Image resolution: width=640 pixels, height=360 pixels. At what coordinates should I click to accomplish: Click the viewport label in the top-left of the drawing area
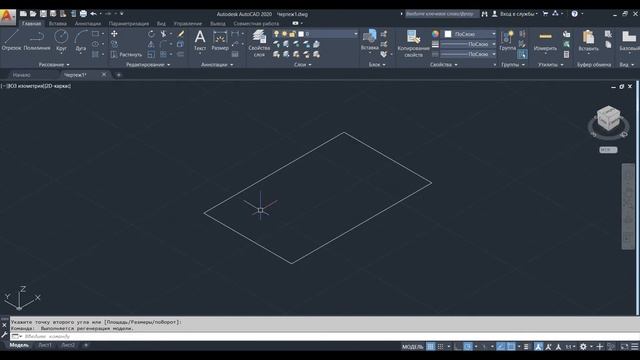pos(37,86)
